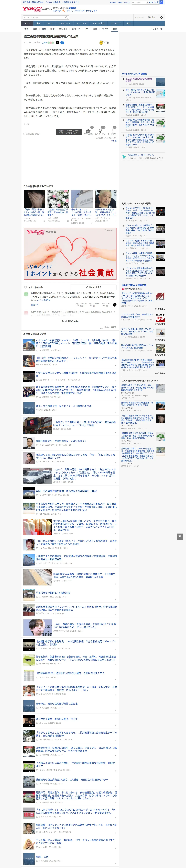Click the scroll back to top button

(x=180, y=536)
